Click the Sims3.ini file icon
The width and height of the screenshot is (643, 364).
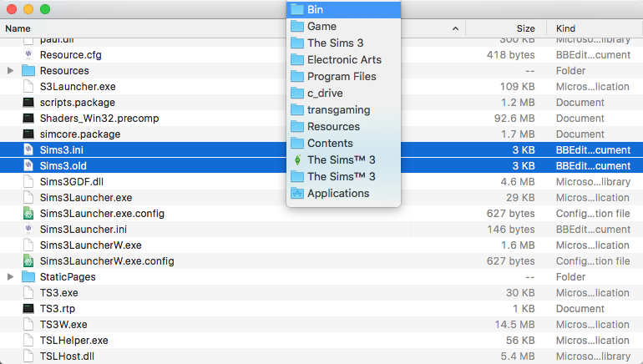pos(28,149)
